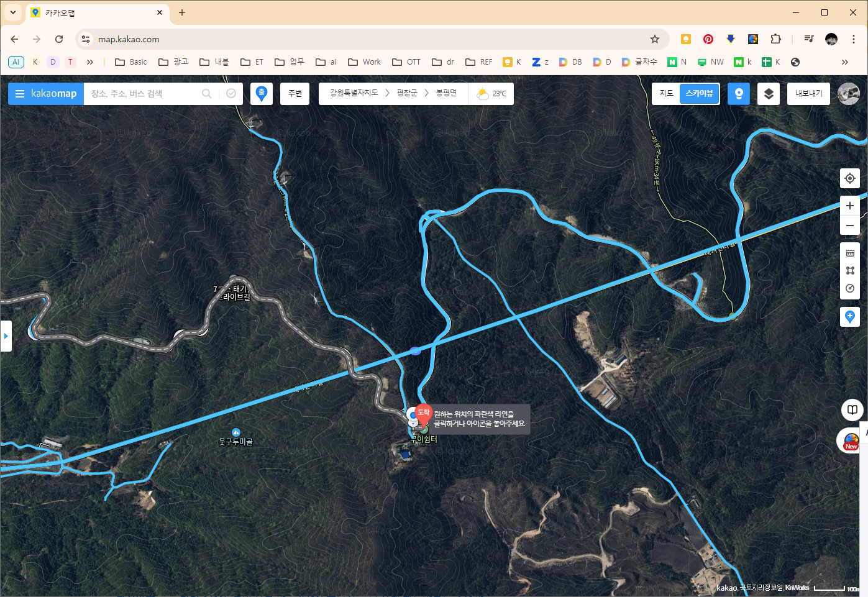Click the 웃구두미골 map label
This screenshot has height=597, width=868.
(236, 442)
